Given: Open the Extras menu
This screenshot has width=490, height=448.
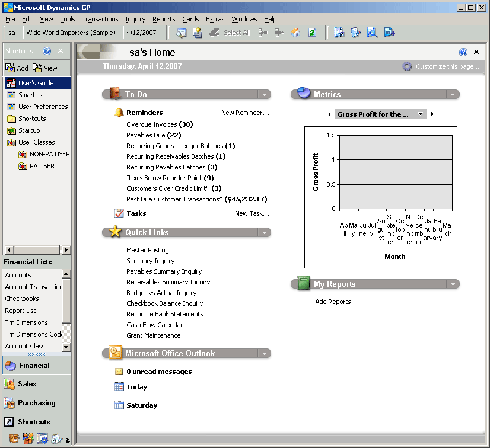Looking at the screenshot, I should click(215, 19).
